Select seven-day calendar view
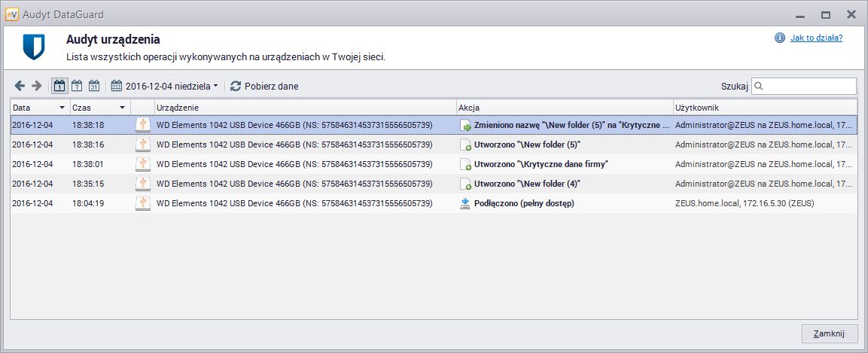The width and height of the screenshot is (868, 353). pyautogui.click(x=77, y=86)
